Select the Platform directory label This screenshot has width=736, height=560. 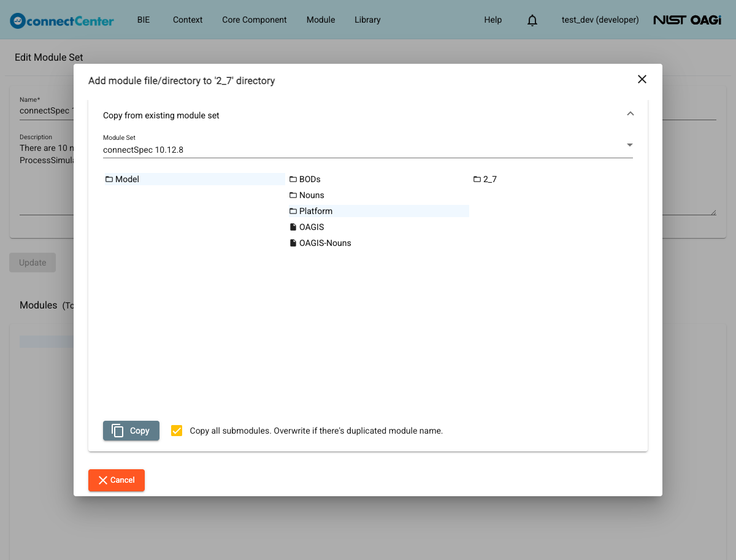(316, 211)
